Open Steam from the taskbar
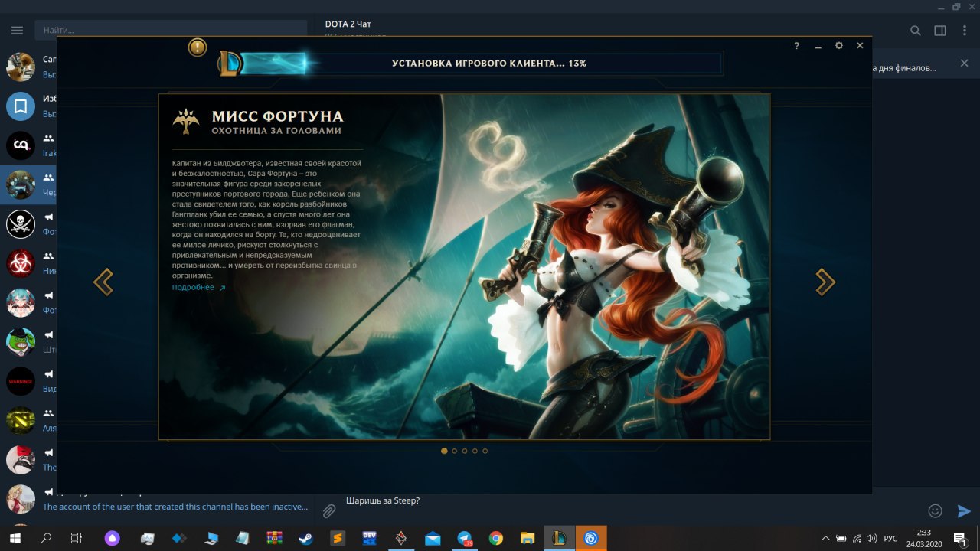The image size is (980, 551). tap(305, 538)
